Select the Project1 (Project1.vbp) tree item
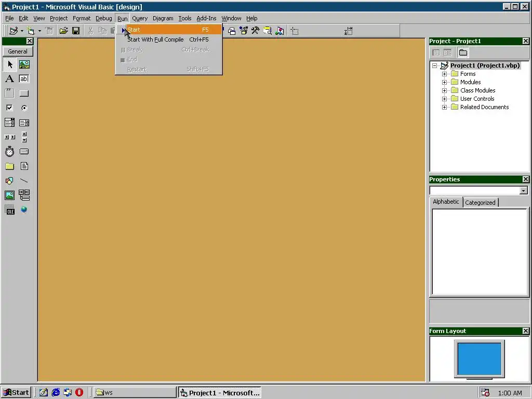Image resolution: width=532 pixels, height=399 pixels. click(485, 65)
